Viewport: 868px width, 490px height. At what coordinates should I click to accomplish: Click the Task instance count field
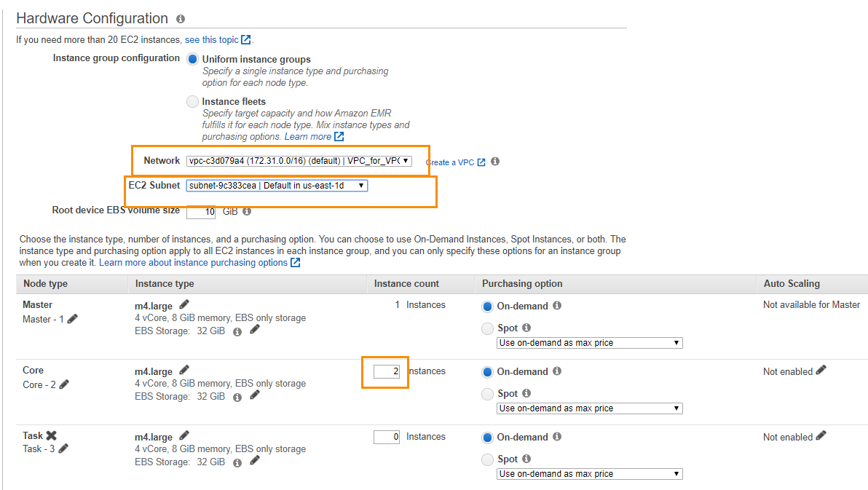(x=387, y=437)
